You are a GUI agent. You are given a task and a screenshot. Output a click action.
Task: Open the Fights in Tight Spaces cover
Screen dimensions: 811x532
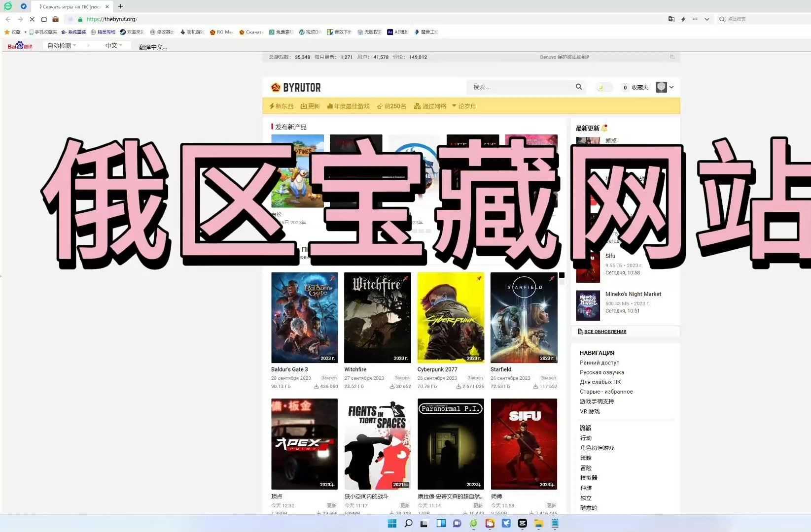[378, 444]
